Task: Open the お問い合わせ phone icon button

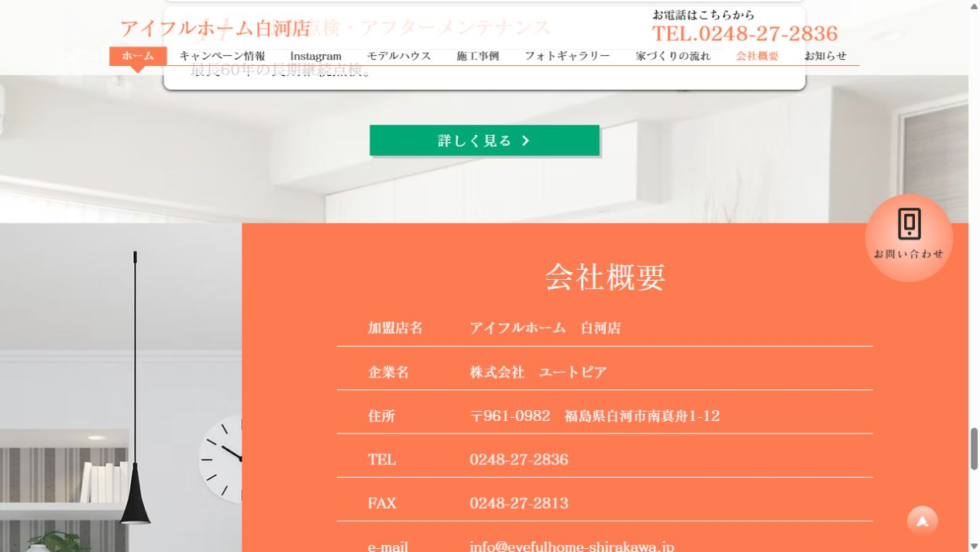Action: tap(909, 238)
